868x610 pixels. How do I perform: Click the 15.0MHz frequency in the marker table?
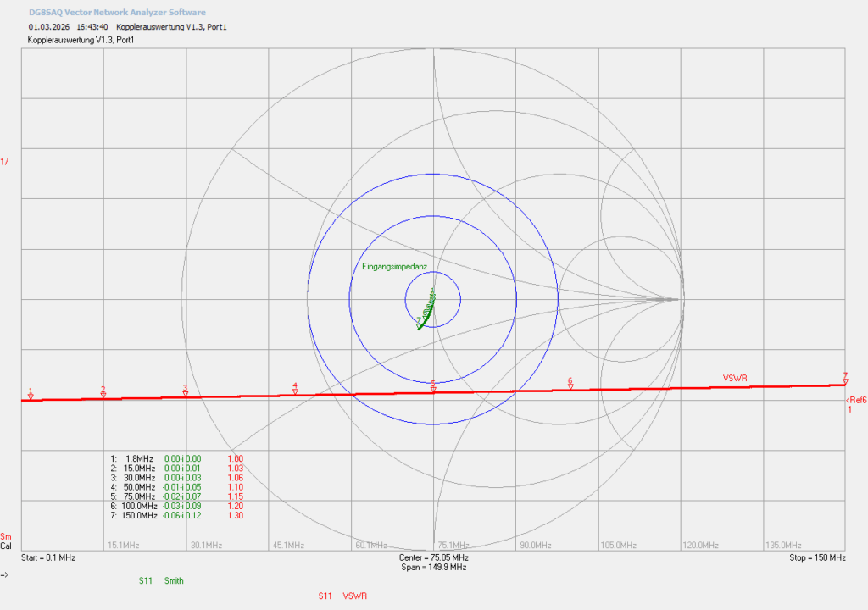point(140,469)
